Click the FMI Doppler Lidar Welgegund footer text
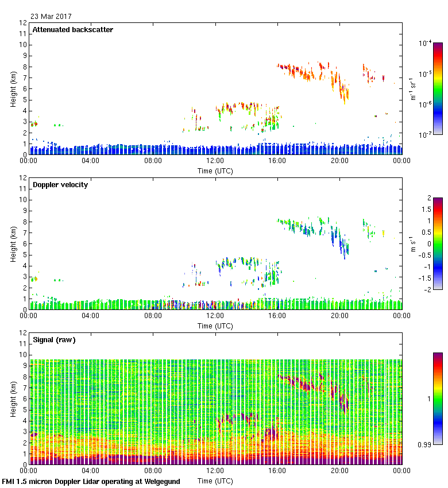Image resolution: width=448 pixels, height=488 pixels. pyautogui.click(x=91, y=482)
